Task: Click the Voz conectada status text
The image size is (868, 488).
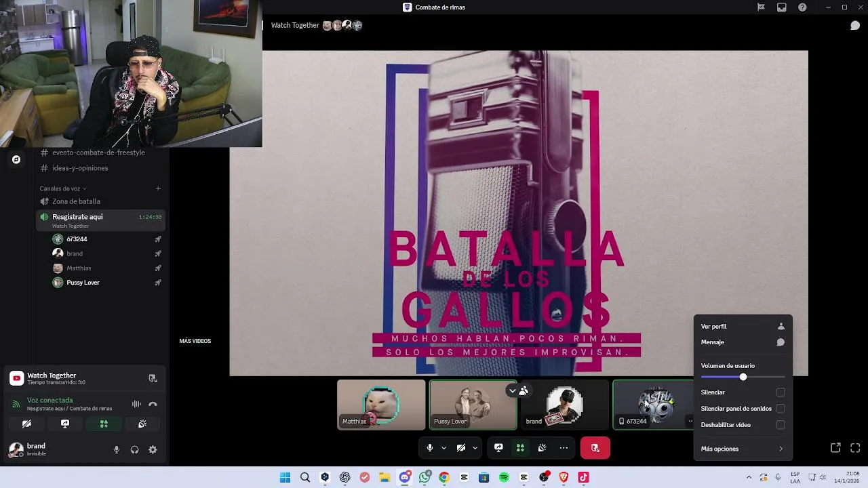Action: 50,401
